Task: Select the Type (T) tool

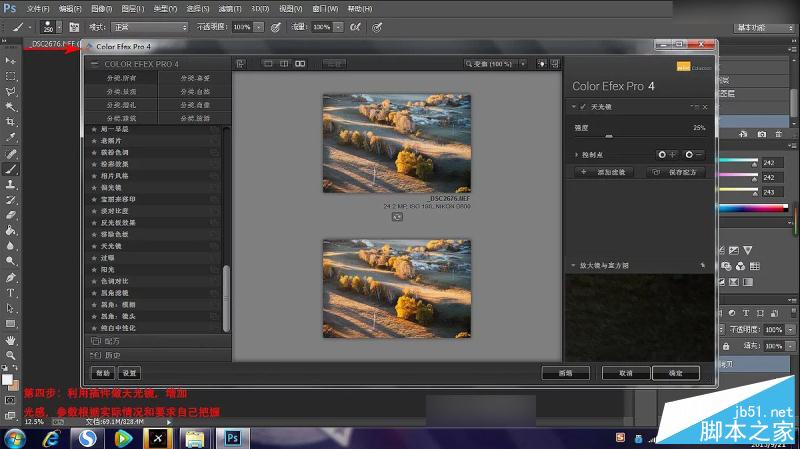Action: click(x=10, y=293)
